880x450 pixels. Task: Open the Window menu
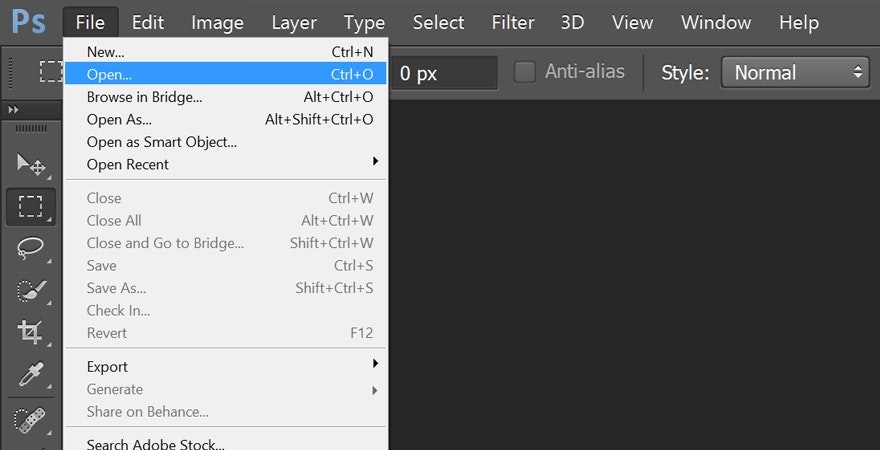pos(716,22)
